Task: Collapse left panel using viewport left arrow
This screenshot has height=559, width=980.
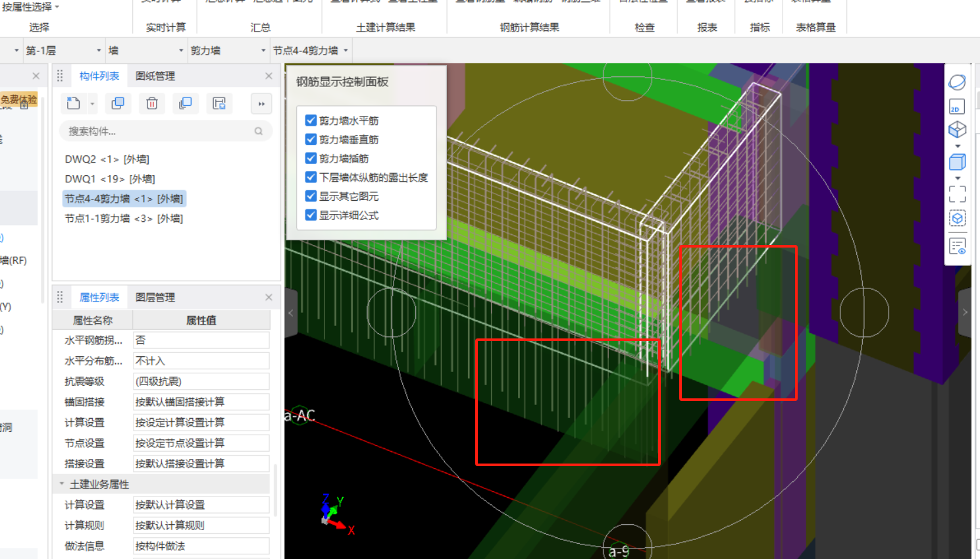Action: click(x=290, y=313)
